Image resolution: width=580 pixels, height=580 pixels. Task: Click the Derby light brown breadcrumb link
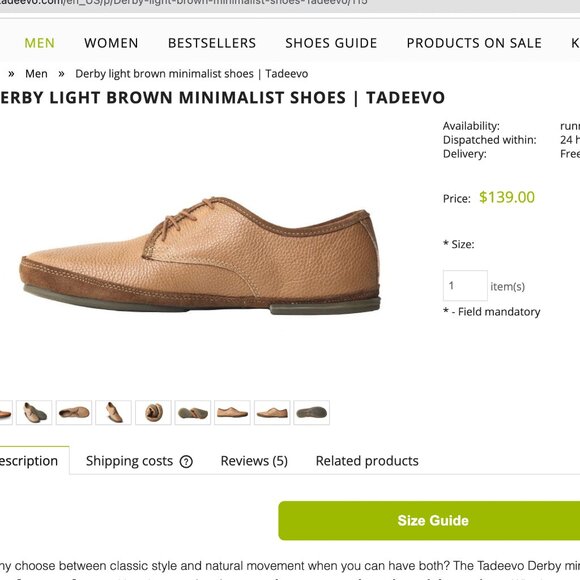(192, 74)
